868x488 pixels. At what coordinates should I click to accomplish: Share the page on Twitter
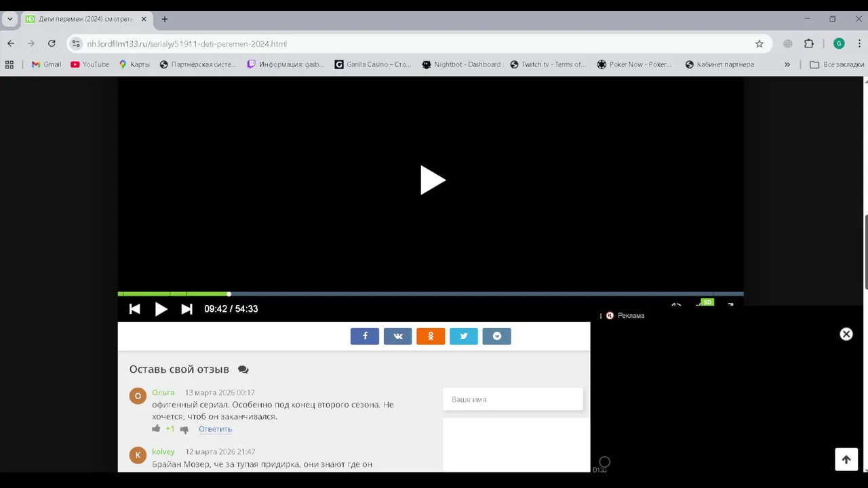point(464,336)
